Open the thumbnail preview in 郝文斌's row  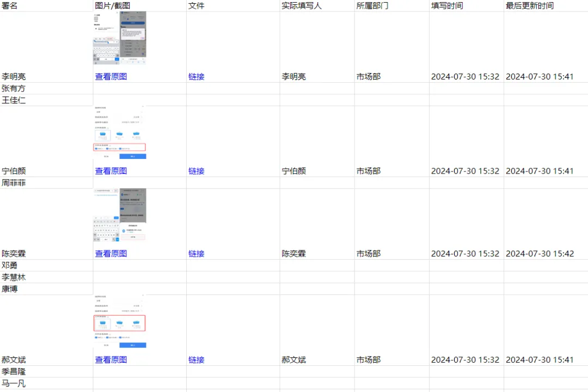[120, 322]
